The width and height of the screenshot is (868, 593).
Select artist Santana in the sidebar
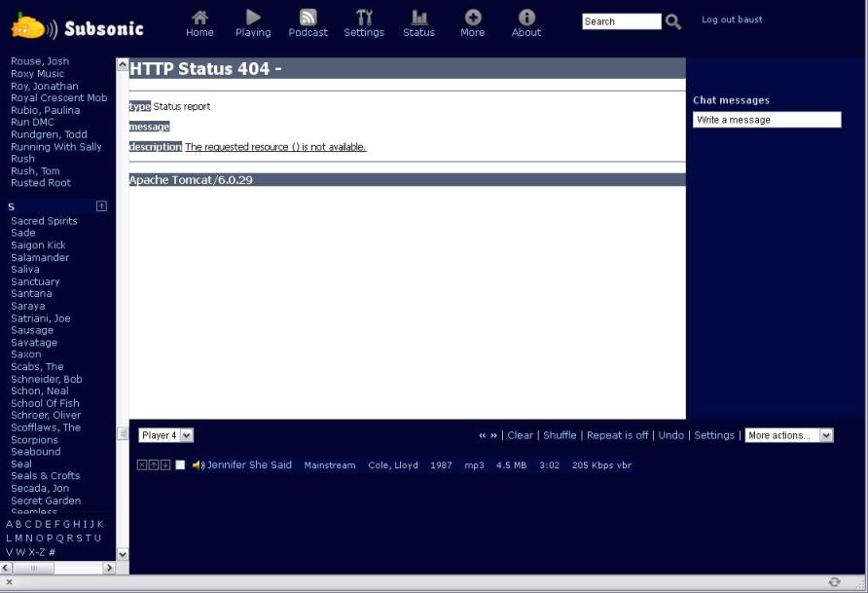(31, 293)
